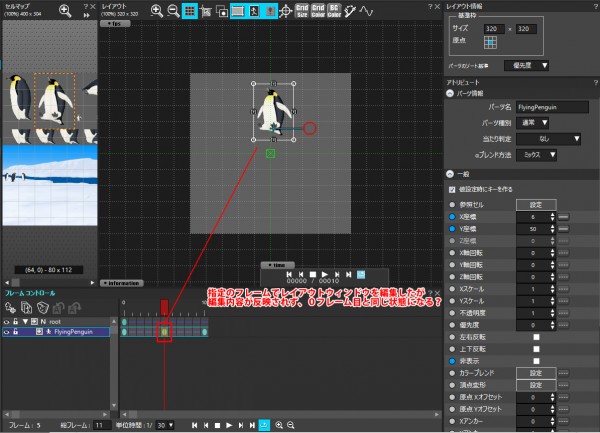Jump to first frame in bottom bar
Viewport: 600px width, 433px height.
pos(194,425)
